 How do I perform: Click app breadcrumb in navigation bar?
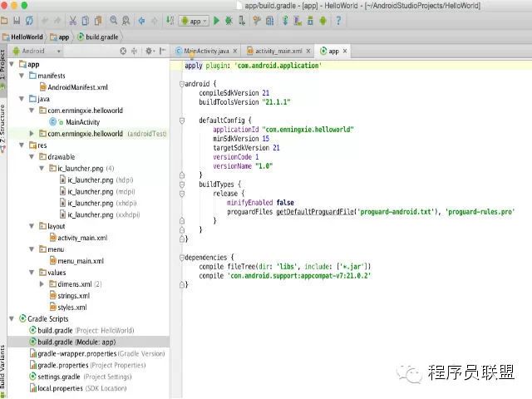[x=60, y=37]
